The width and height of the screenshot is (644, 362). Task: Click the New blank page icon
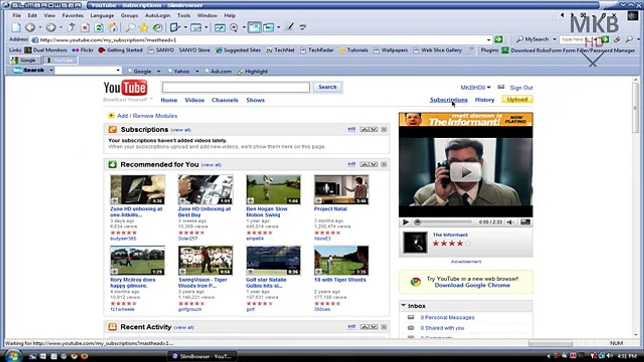[x=16, y=28]
